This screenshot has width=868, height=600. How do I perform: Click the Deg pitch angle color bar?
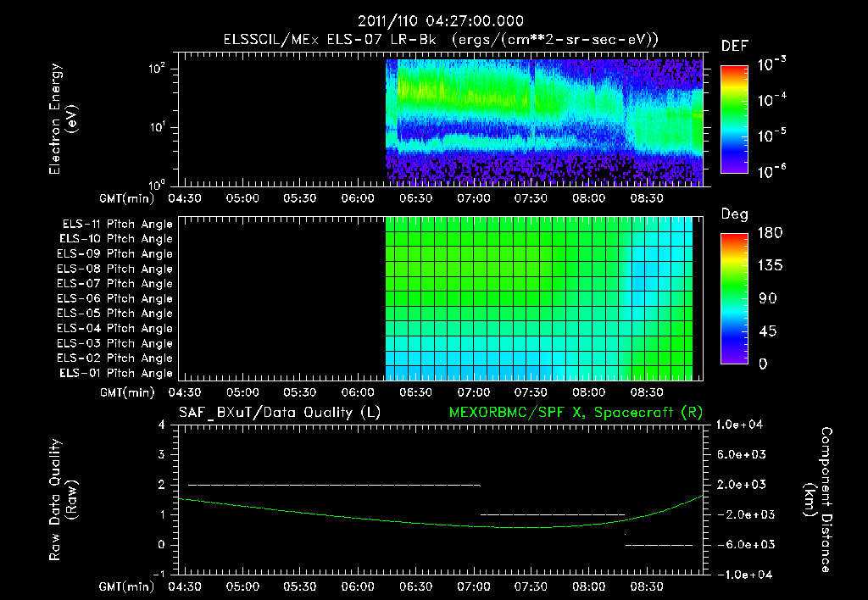[x=734, y=298]
